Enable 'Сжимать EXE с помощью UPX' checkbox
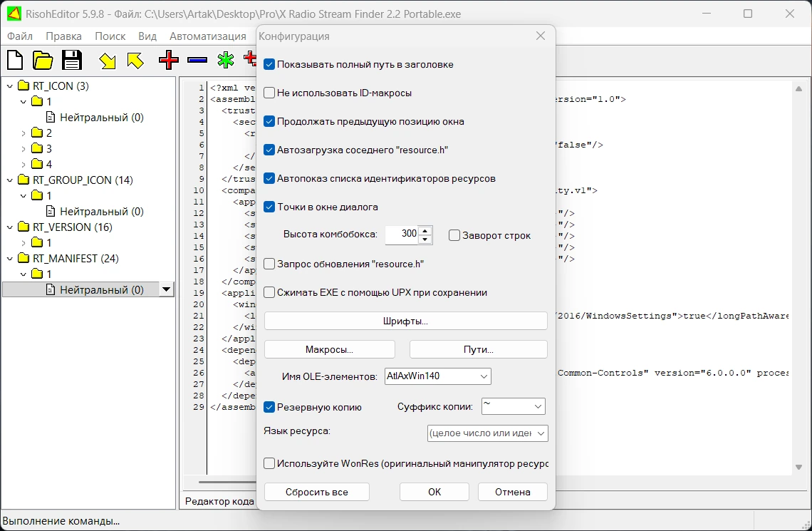This screenshot has height=531, width=812. point(269,292)
